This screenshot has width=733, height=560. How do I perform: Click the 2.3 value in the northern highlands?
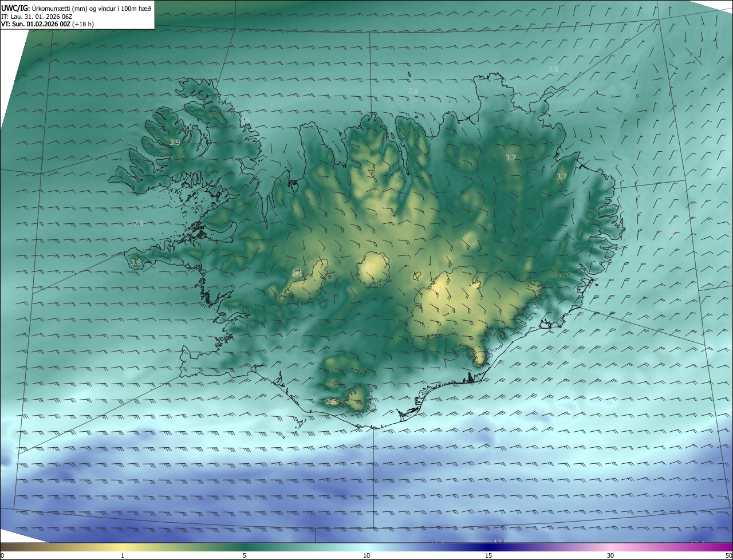pos(381,207)
